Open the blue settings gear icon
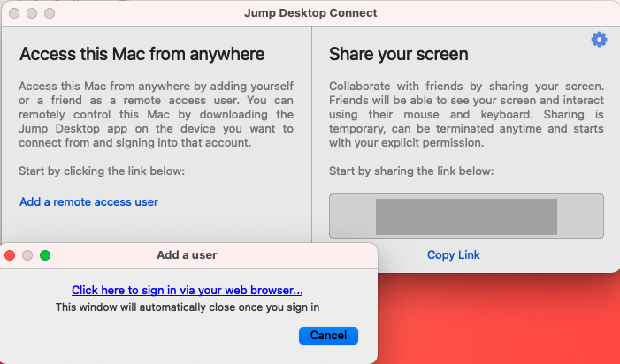This screenshot has width=620, height=364. click(x=599, y=39)
